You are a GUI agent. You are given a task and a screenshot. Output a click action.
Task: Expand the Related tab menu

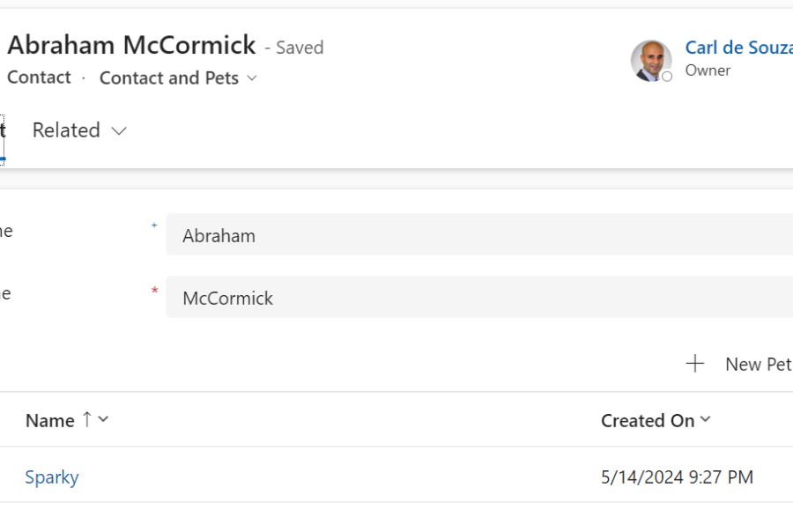point(119,130)
